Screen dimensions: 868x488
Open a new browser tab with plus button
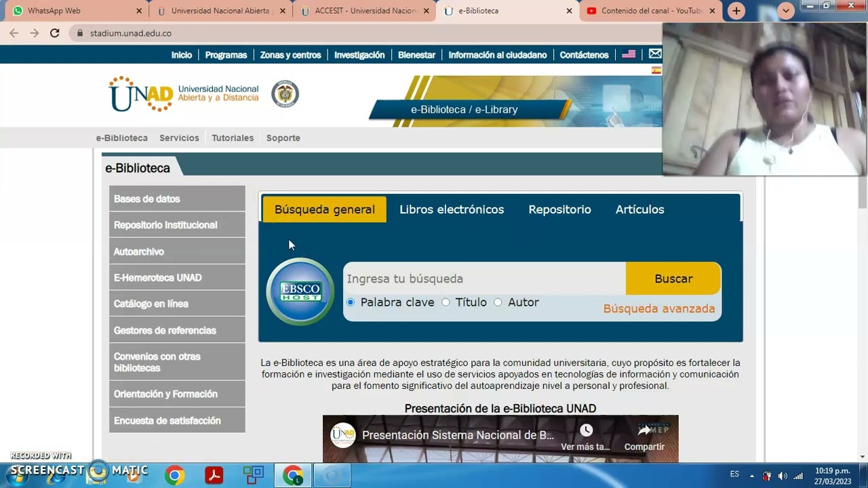[x=736, y=11]
